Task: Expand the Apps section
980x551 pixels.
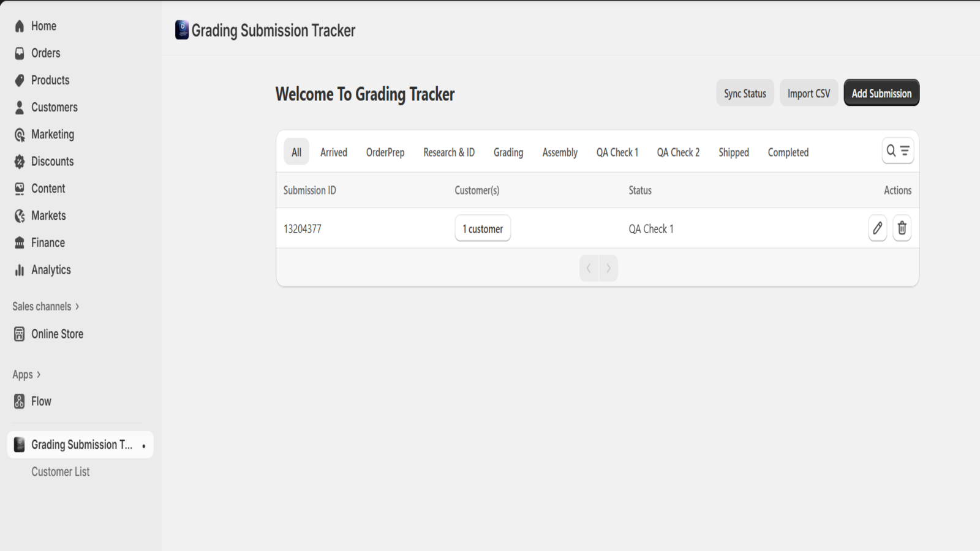Action: 38,374
